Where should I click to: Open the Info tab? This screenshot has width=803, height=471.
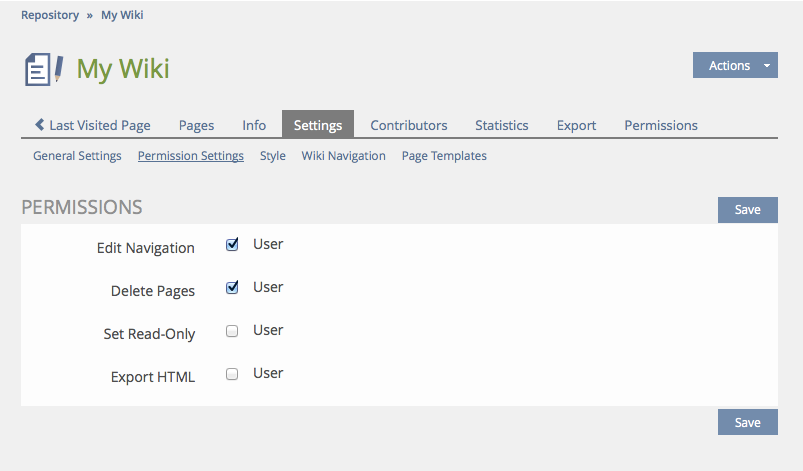tap(254, 125)
